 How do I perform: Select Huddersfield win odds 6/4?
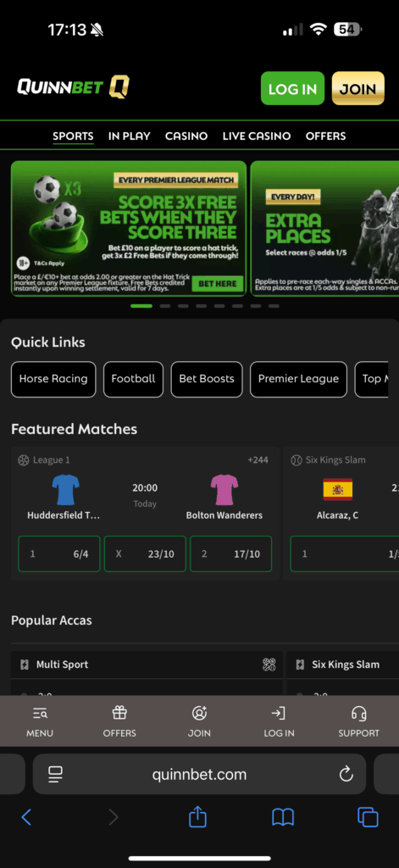(59, 554)
